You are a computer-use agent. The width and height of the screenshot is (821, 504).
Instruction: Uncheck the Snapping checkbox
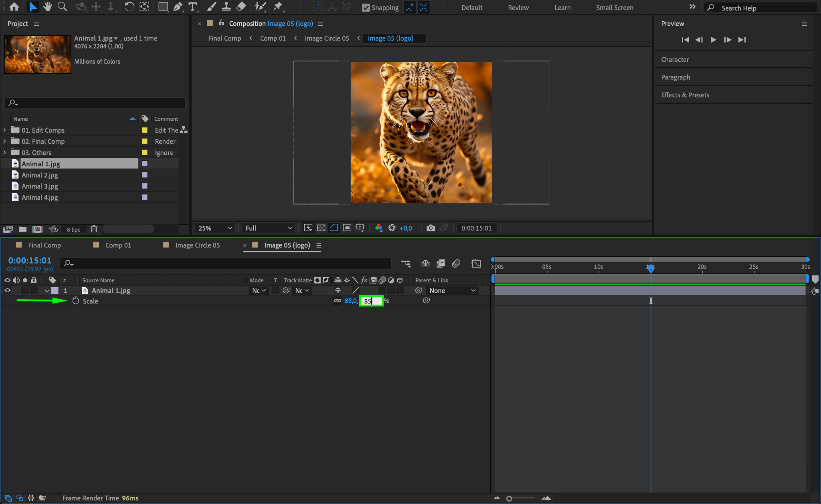(x=366, y=8)
